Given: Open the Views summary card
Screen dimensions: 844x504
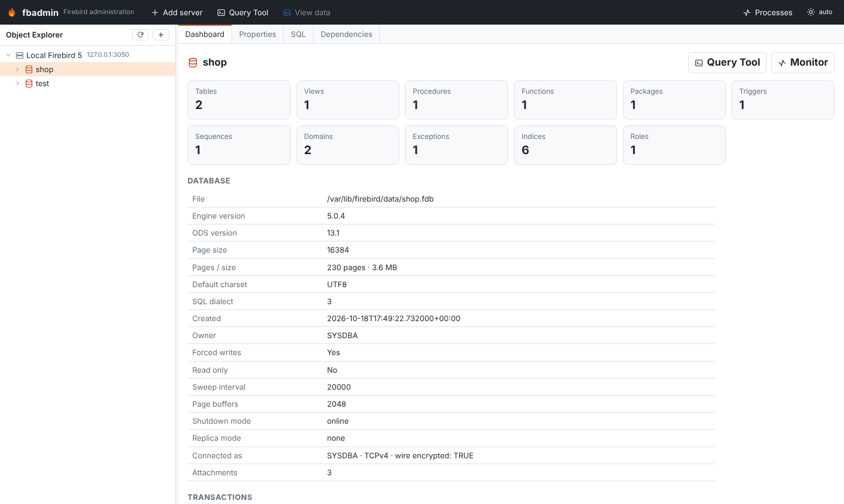Looking at the screenshot, I should pyautogui.click(x=348, y=100).
